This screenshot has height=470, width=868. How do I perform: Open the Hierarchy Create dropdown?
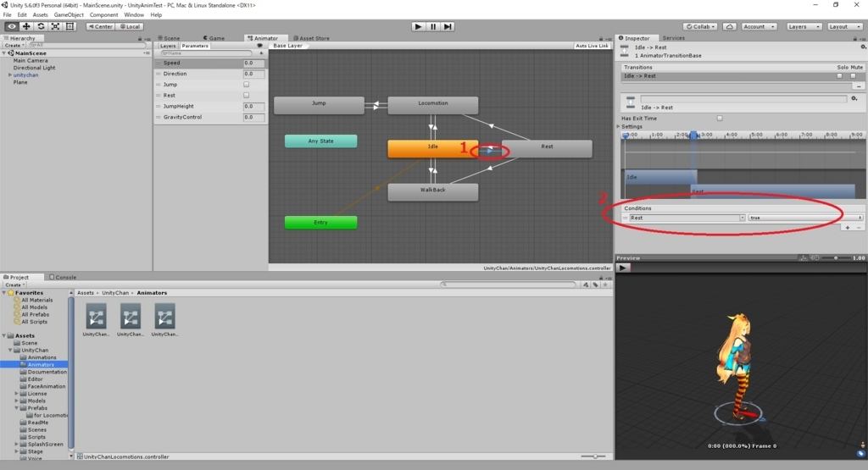coord(14,46)
